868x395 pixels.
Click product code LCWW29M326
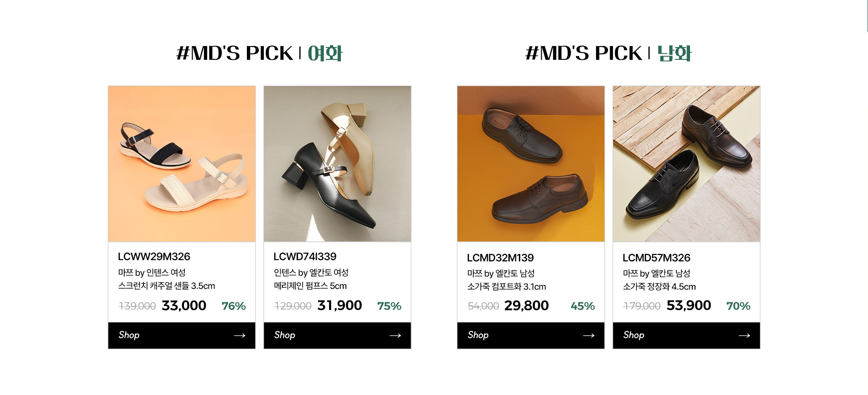tap(154, 257)
